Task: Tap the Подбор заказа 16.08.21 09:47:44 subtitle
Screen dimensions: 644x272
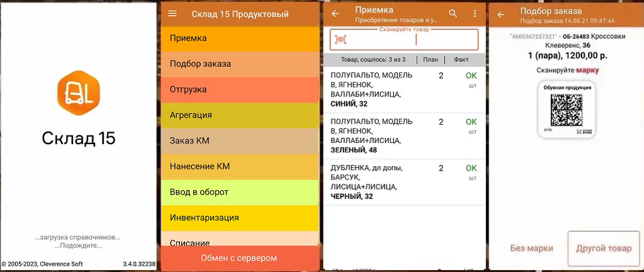Action: pos(567,21)
